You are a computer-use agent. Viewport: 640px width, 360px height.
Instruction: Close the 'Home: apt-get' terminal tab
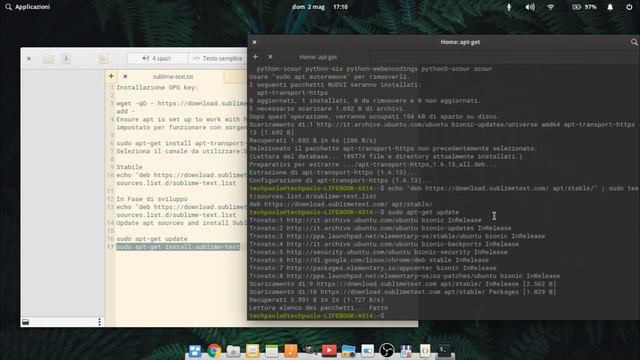pyautogui.click(x=270, y=57)
